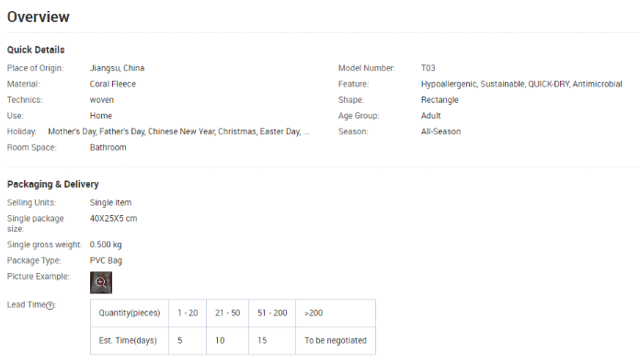Click the All-Season value
Screen dimensions: 640x364
pyautogui.click(x=440, y=131)
